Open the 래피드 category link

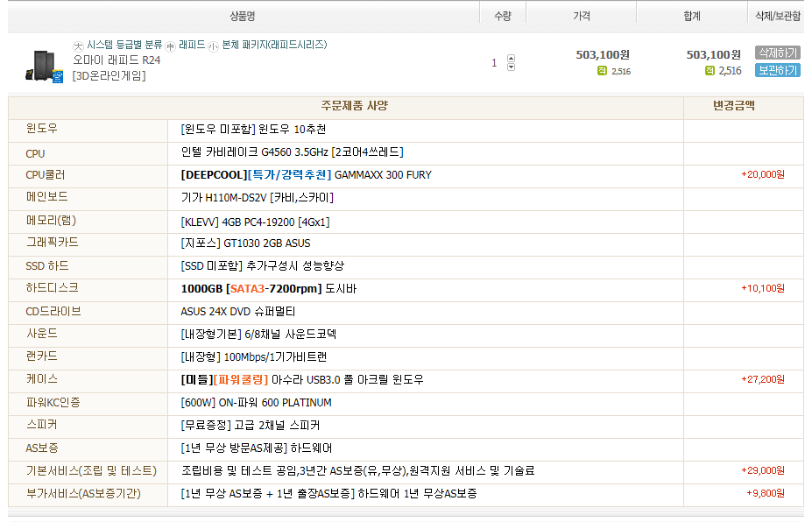192,45
